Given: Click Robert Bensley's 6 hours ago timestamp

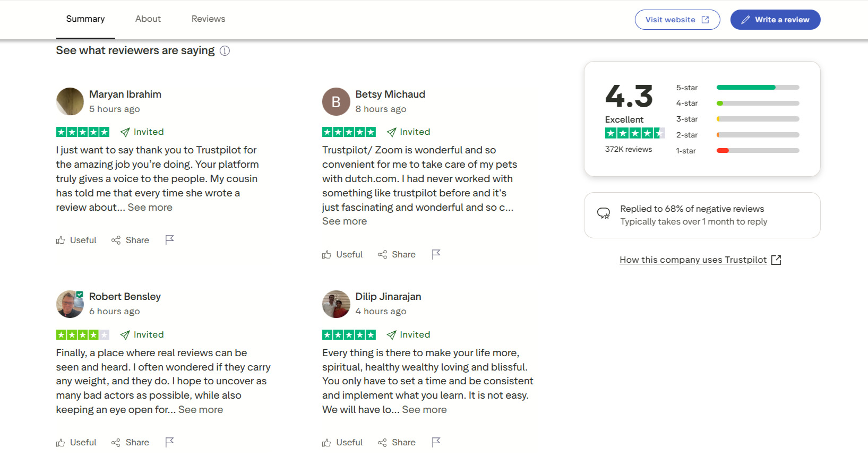Looking at the screenshot, I should pyautogui.click(x=115, y=312).
